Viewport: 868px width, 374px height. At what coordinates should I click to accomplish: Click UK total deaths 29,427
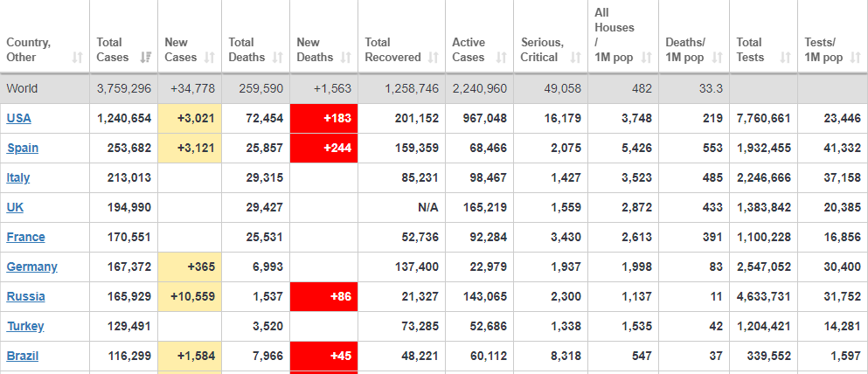264,207
